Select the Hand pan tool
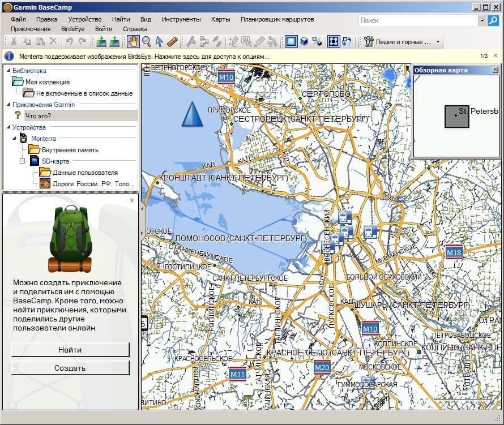Viewport: 504px width, 425px height. point(133,41)
